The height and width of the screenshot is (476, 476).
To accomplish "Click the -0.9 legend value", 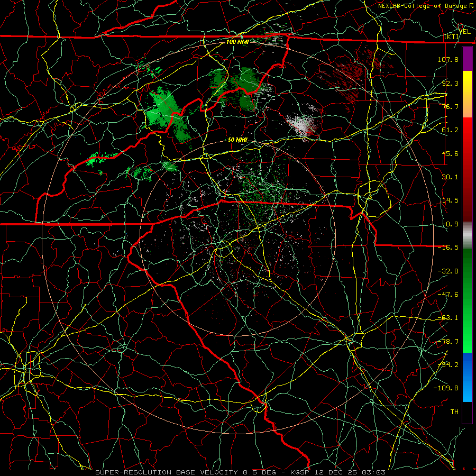I will click(x=450, y=224).
